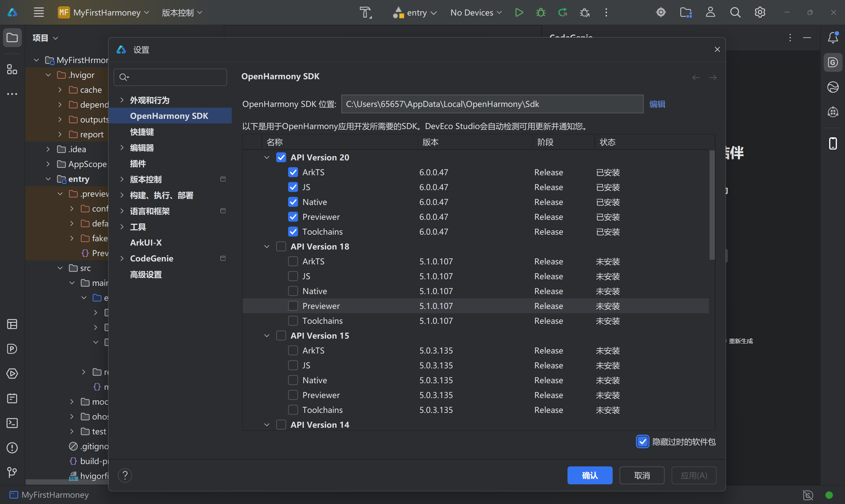Viewport: 845px width, 504px height.
Task: Uncheck the ArkTS 6.0.0.47 checkbox
Action: tap(293, 172)
